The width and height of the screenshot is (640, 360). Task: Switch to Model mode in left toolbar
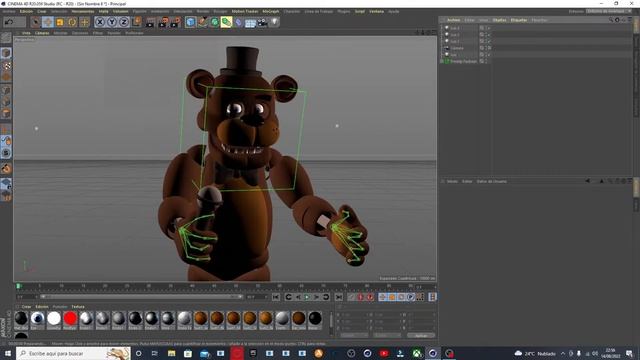pos(6,53)
